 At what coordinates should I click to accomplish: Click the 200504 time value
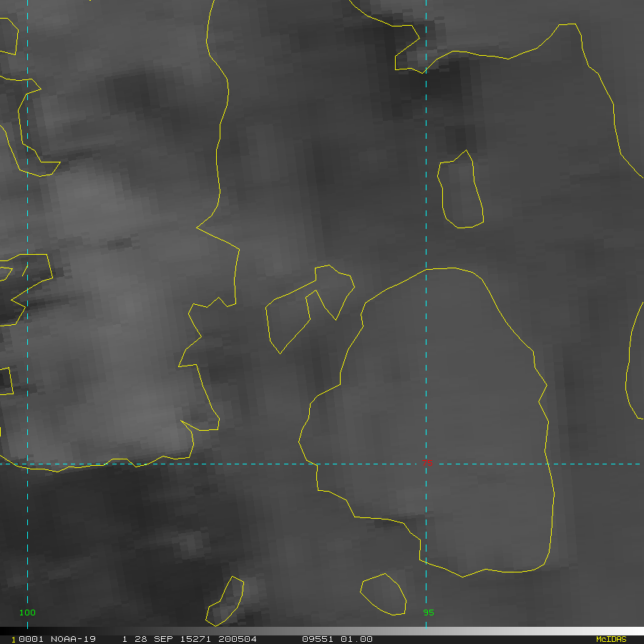pos(237,639)
